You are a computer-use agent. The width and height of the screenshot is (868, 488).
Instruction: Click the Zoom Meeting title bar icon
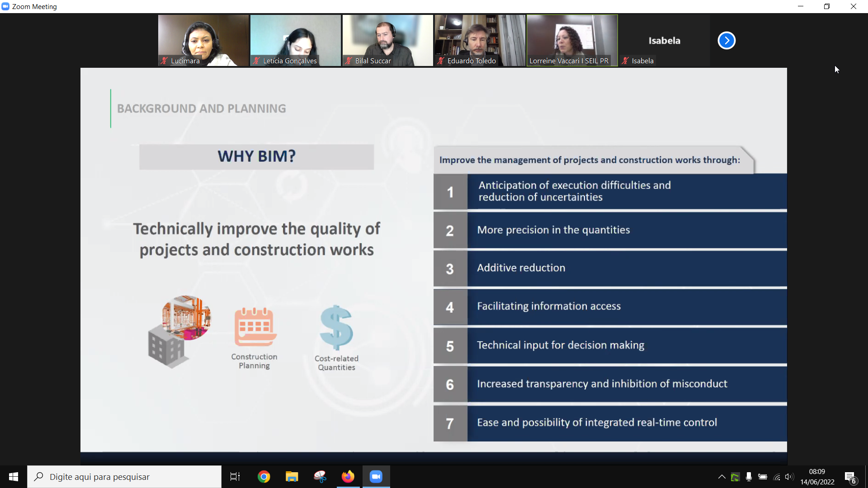[5, 6]
